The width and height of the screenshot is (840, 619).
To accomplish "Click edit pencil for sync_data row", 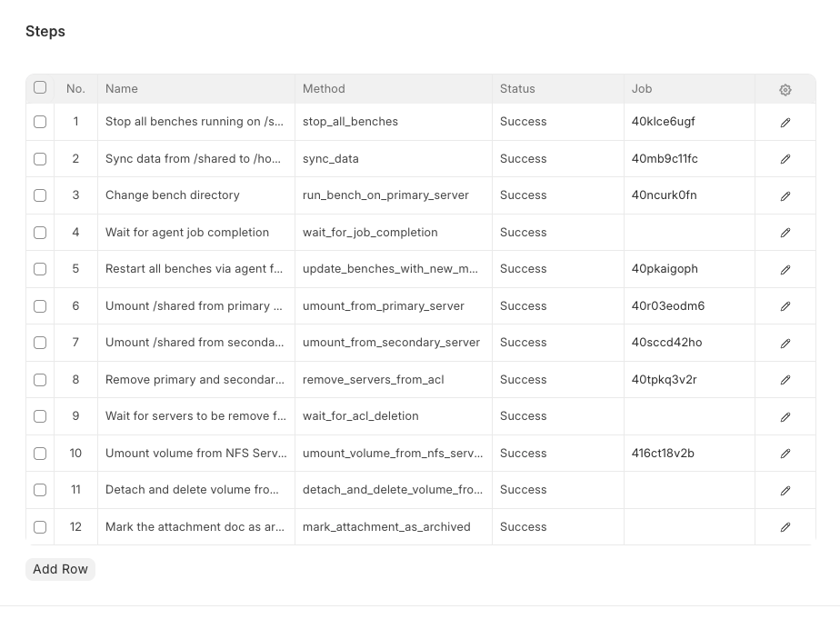I will pyautogui.click(x=785, y=159).
